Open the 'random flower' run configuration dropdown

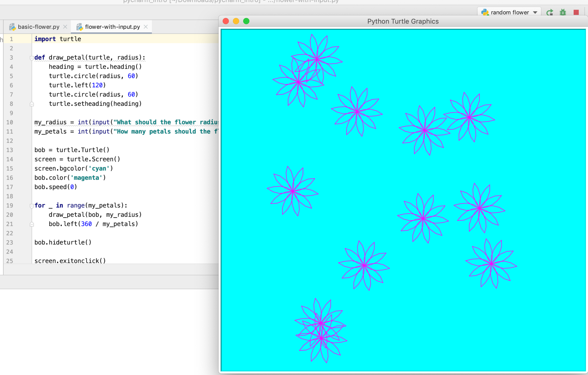(x=535, y=12)
